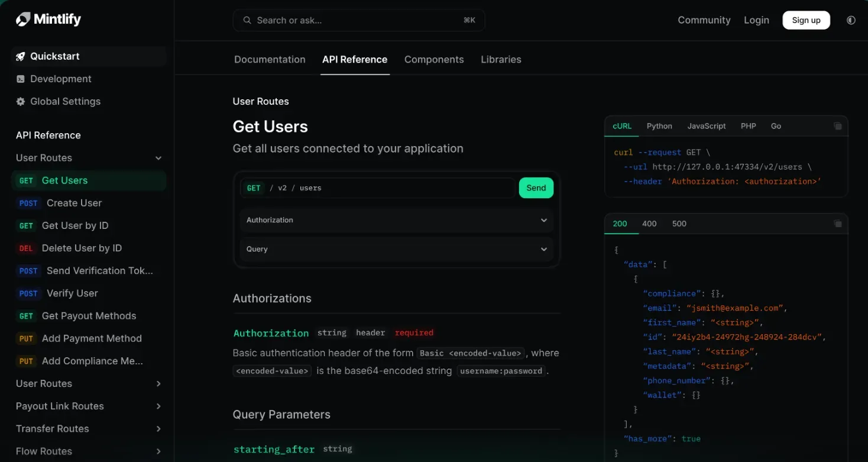Expand Transfer Routes group
Image resolution: width=868 pixels, height=462 pixels.
(x=158, y=429)
